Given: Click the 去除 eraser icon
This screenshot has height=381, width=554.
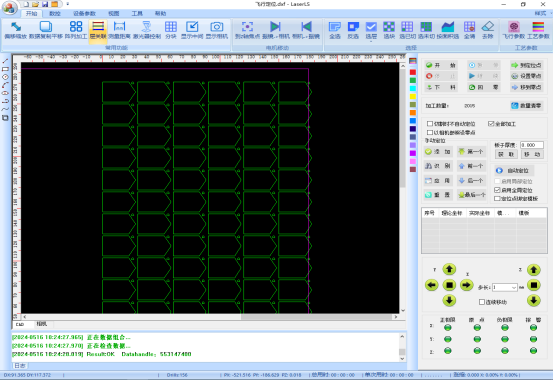Looking at the screenshot, I should [488, 30].
